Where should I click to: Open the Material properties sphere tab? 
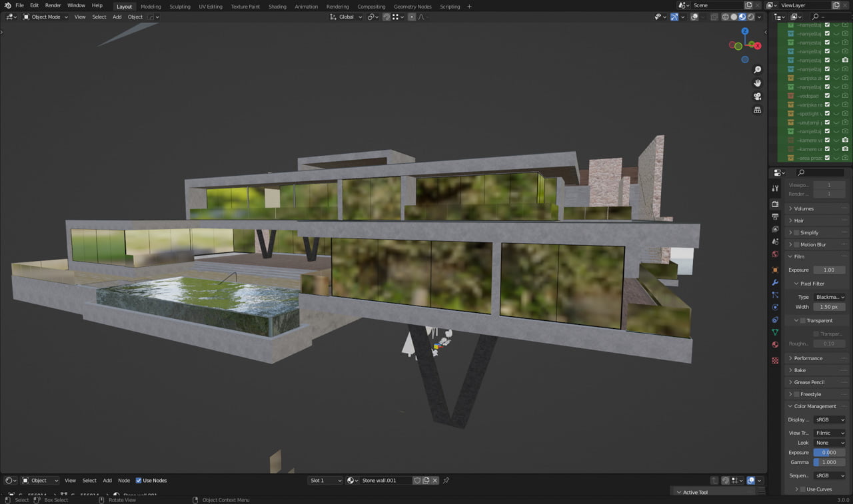coord(775,344)
